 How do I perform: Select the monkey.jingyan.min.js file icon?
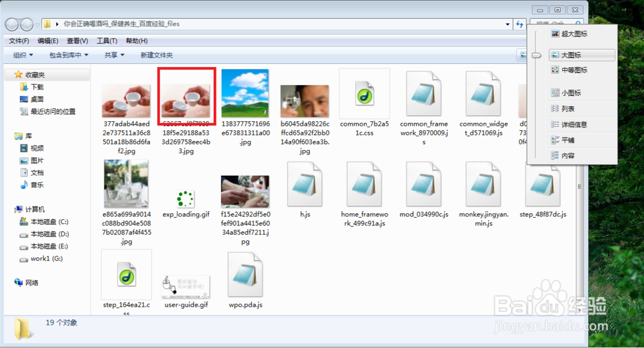pos(484,184)
